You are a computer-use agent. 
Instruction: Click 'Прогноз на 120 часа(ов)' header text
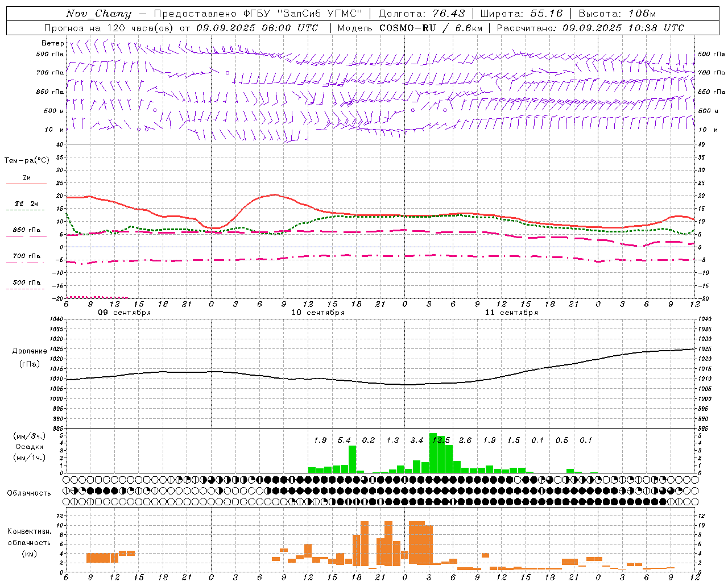pos(109,28)
